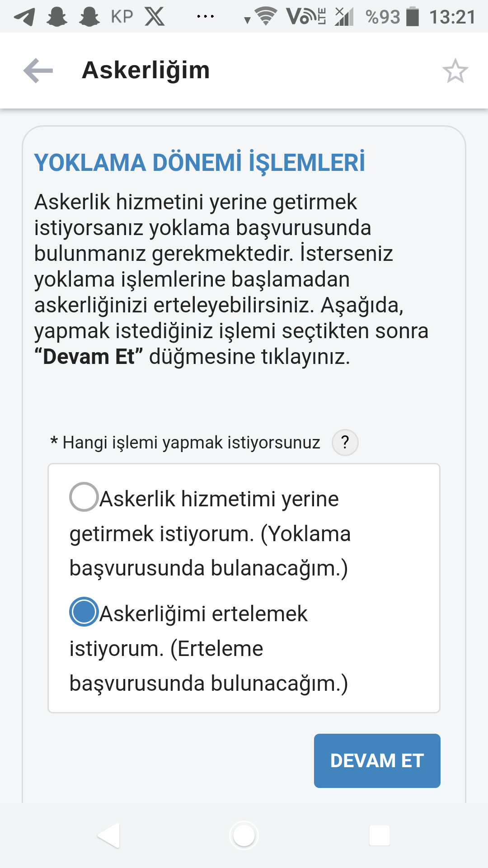Tap Android home circle button
The height and width of the screenshot is (868, 488).
tap(244, 835)
